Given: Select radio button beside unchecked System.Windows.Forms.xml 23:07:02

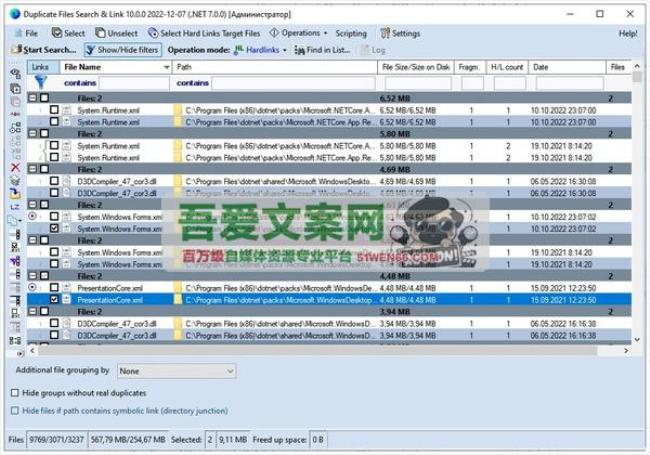Looking at the screenshot, I should click(x=32, y=216).
